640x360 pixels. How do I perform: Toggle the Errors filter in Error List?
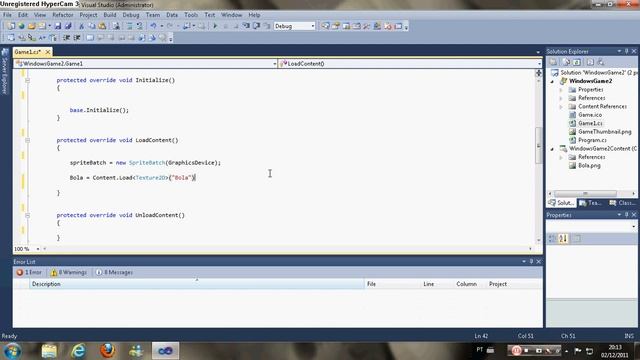coord(29,272)
